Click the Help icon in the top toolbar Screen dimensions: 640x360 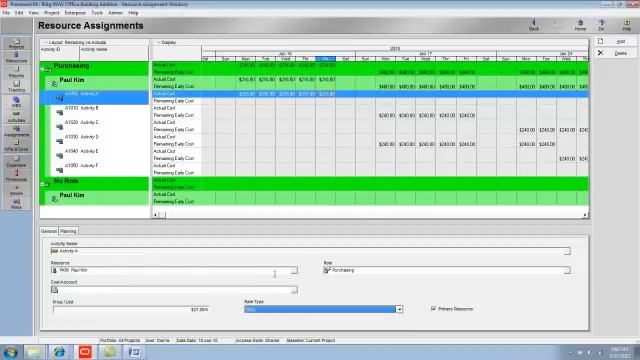click(627, 25)
